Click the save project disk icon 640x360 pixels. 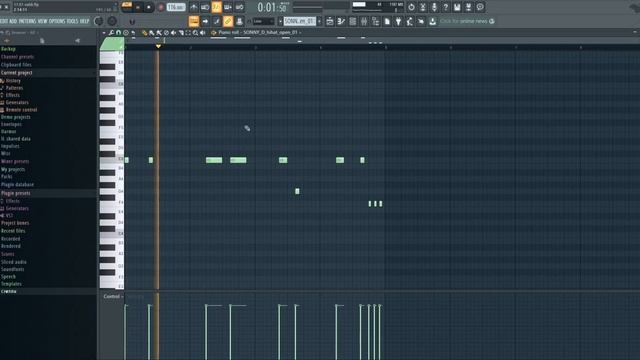pos(457,7)
